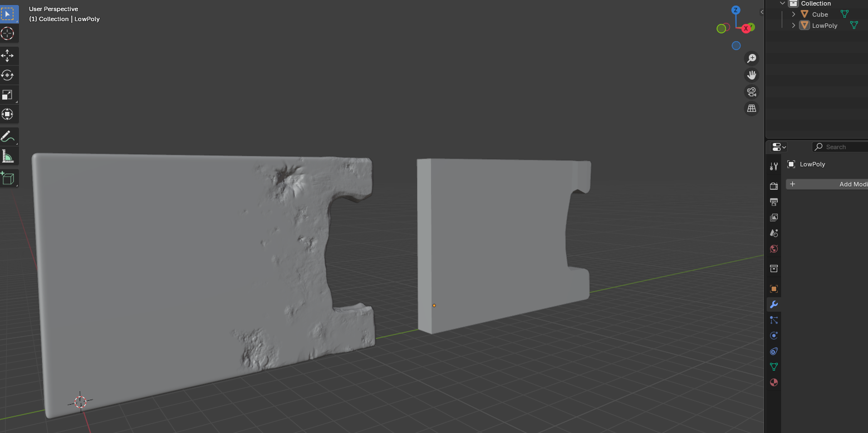Click the hand Pan view button
Viewport: 868px width, 433px height.
point(752,75)
